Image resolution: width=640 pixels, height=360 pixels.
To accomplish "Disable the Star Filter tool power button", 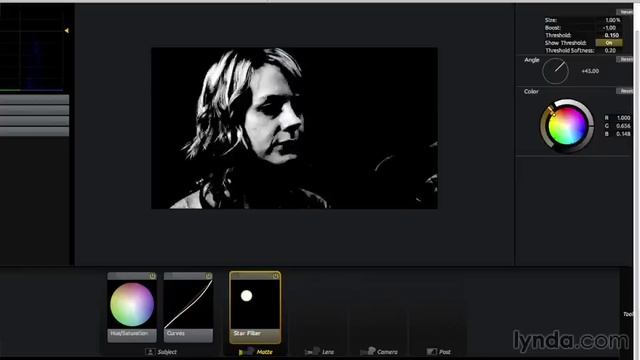I will (x=276, y=276).
